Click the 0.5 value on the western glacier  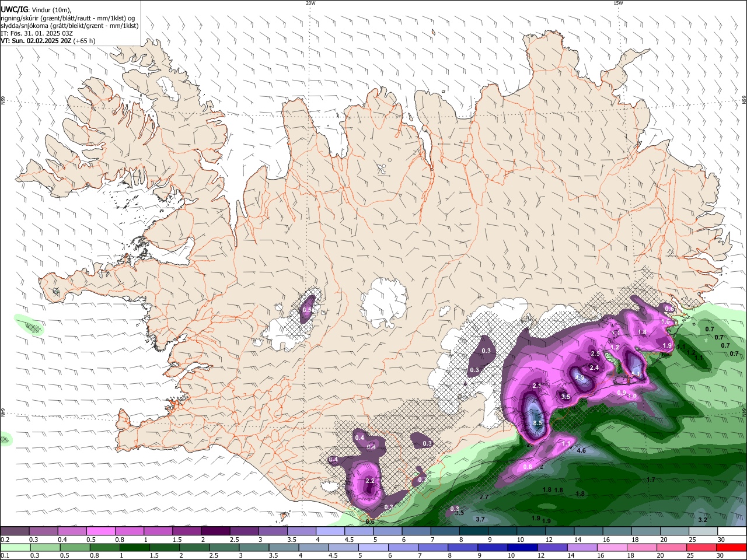coord(307,310)
